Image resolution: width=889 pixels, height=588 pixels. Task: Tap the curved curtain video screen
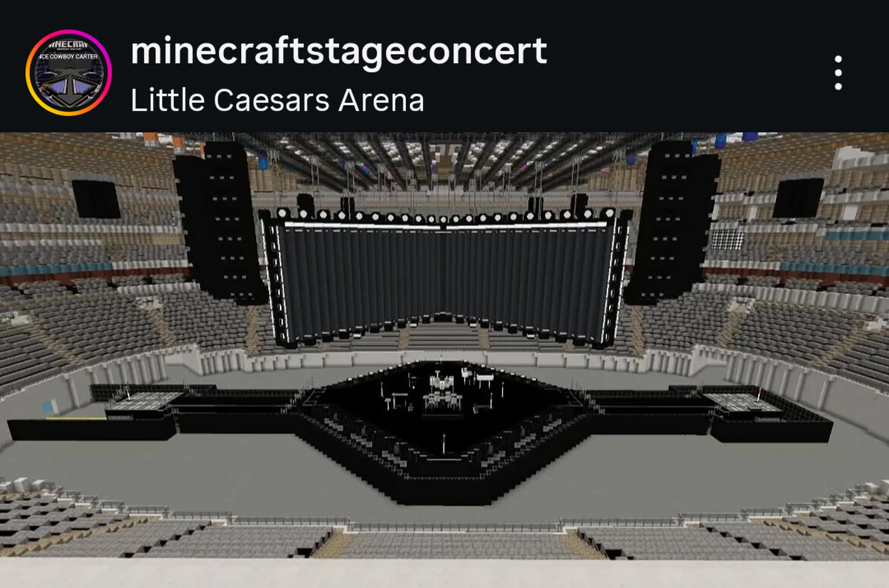(x=444, y=278)
